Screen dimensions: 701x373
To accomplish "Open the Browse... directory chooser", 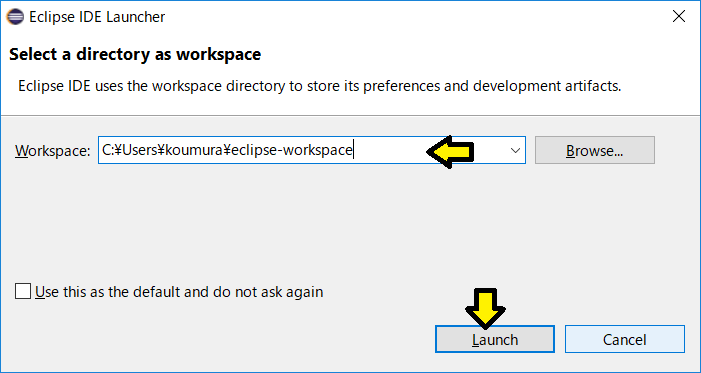I will tap(595, 150).
